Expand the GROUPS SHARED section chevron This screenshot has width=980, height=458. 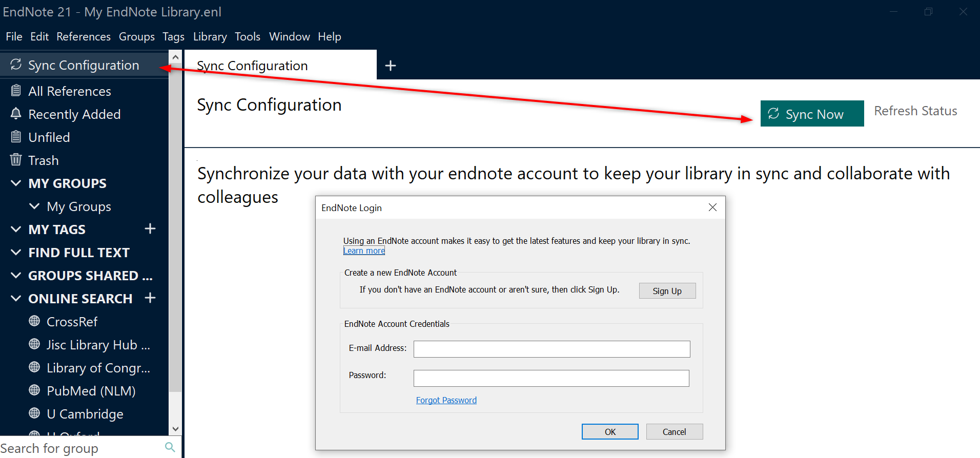click(16, 276)
